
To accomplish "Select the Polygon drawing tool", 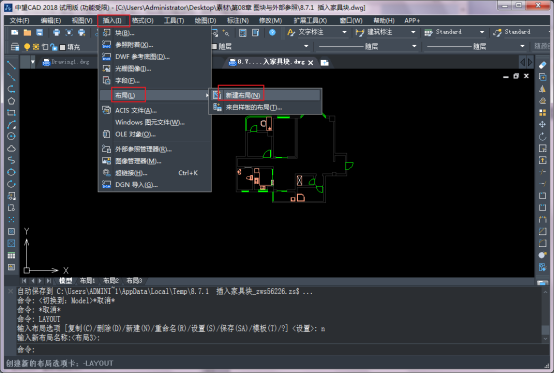I will point(11,101).
